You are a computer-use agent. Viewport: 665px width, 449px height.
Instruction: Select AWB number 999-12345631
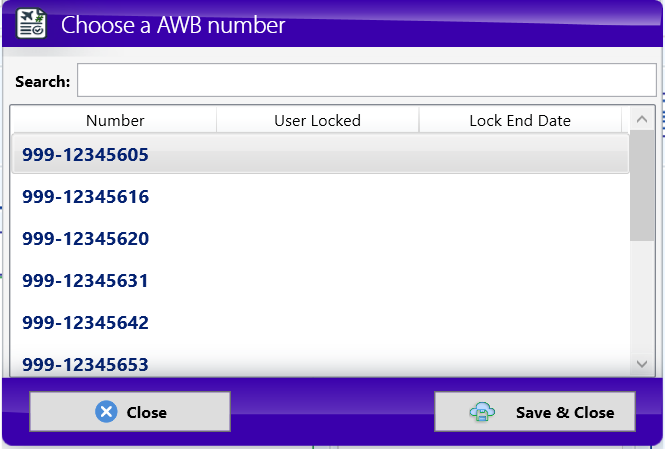(320, 280)
